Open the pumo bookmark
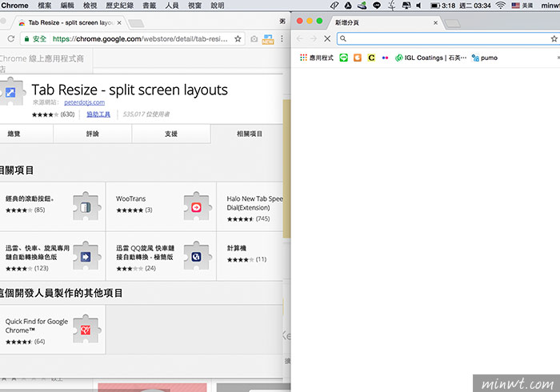The width and height of the screenshot is (560, 392). [x=485, y=58]
